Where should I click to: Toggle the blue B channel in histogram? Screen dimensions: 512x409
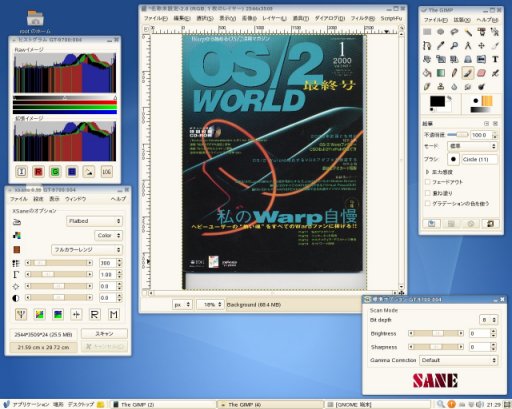click(x=72, y=172)
